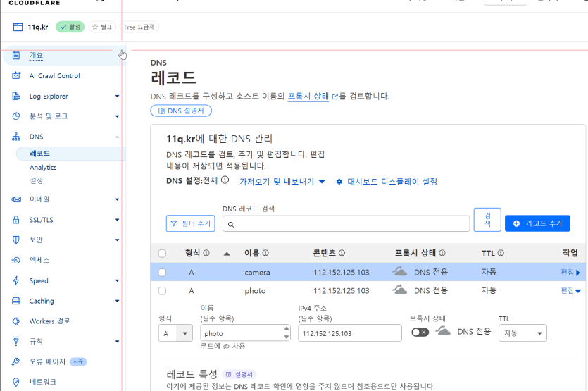This screenshot has width=588, height=391.
Task: Collapse the DNS sidebar section arrow
Action: click(x=118, y=137)
